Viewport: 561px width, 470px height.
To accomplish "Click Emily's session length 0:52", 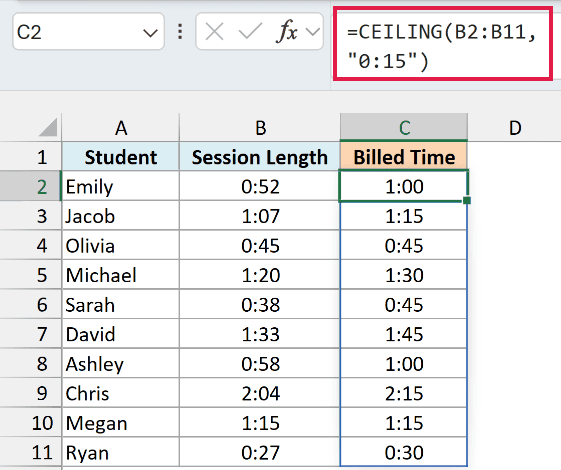I will pyautogui.click(x=260, y=186).
